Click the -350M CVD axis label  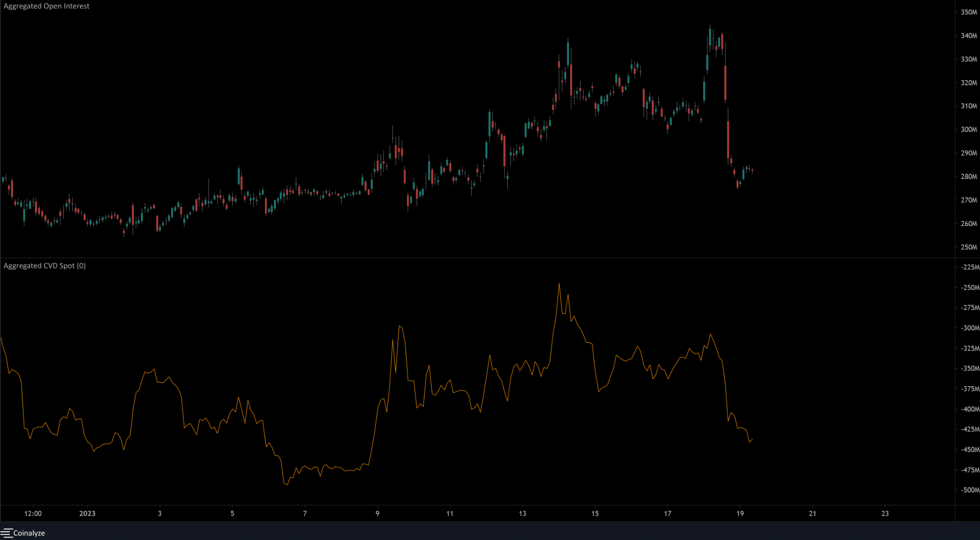coord(970,369)
